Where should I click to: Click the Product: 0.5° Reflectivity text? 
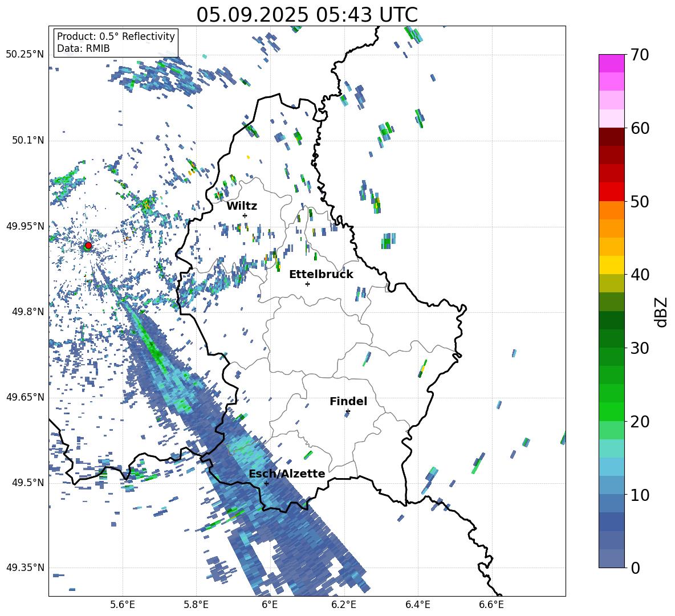[116, 36]
